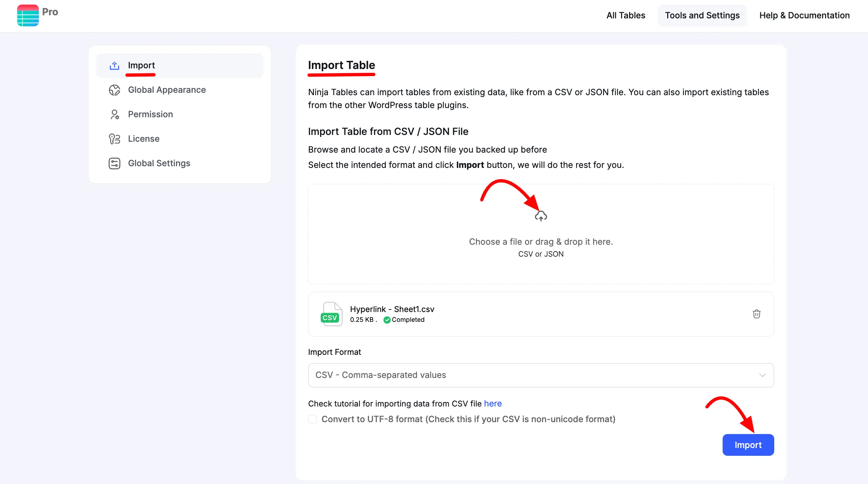Select Import in the sidebar menu
Image resolution: width=868 pixels, height=484 pixels.
click(x=180, y=66)
